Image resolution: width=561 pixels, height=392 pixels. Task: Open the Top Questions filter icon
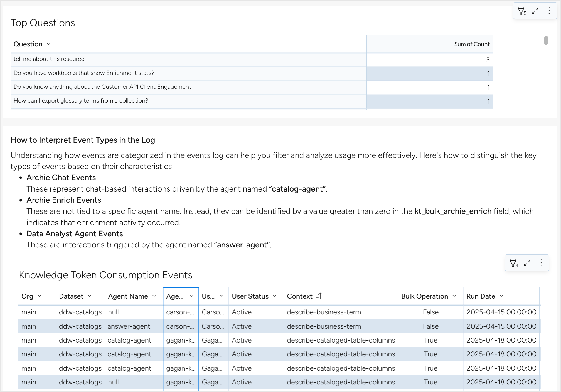522,11
